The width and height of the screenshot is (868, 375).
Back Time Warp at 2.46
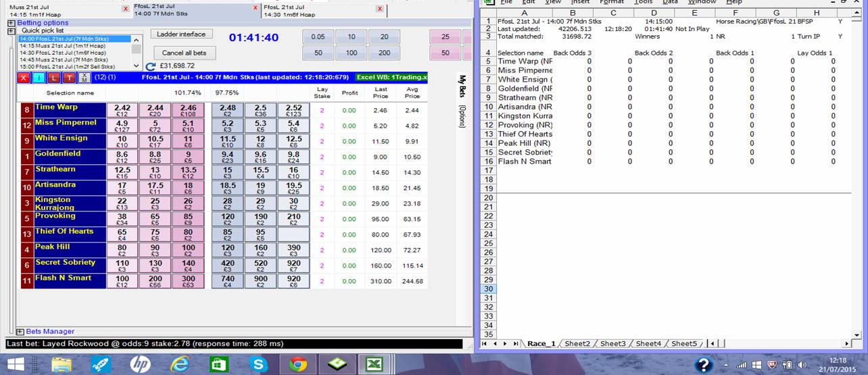pyautogui.click(x=189, y=110)
